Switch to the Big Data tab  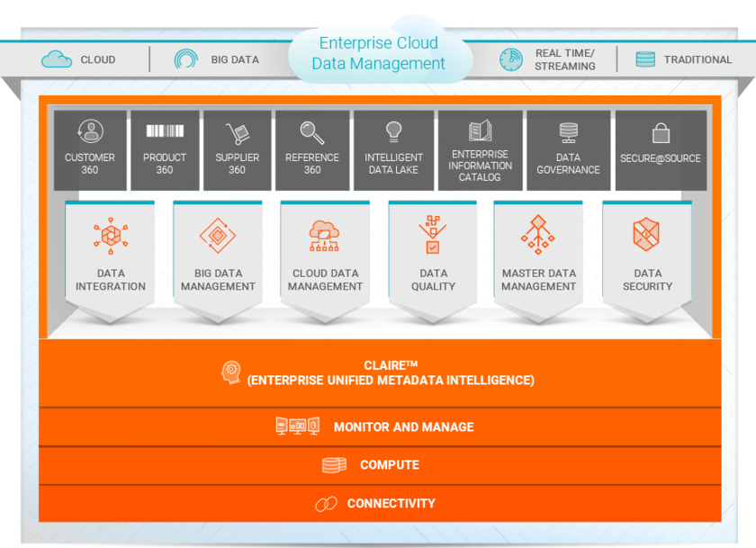[x=217, y=59]
